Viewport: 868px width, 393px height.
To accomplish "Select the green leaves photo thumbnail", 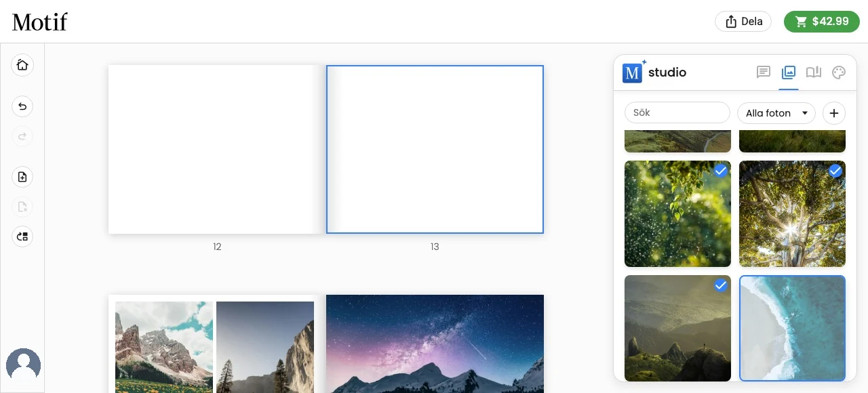I will pyautogui.click(x=677, y=214).
